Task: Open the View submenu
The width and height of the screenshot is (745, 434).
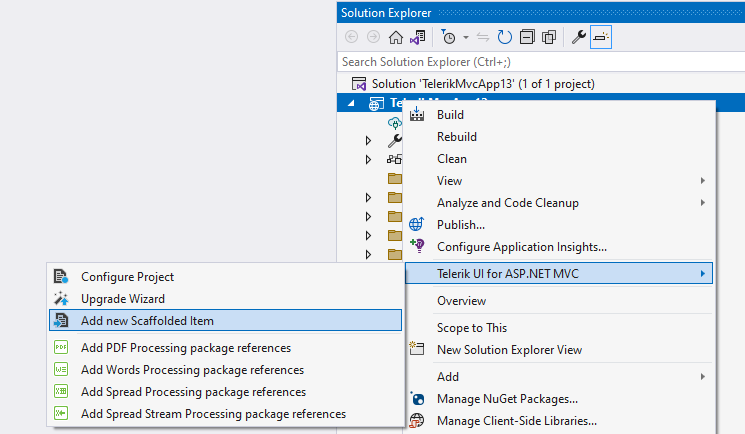Action: (559, 181)
